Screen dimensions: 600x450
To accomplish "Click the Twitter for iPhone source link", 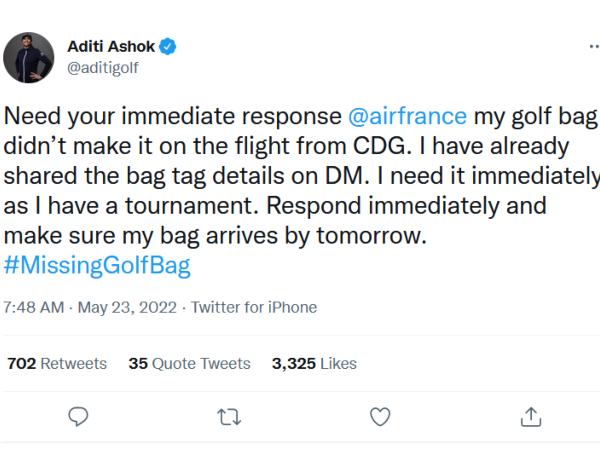I will (253, 307).
